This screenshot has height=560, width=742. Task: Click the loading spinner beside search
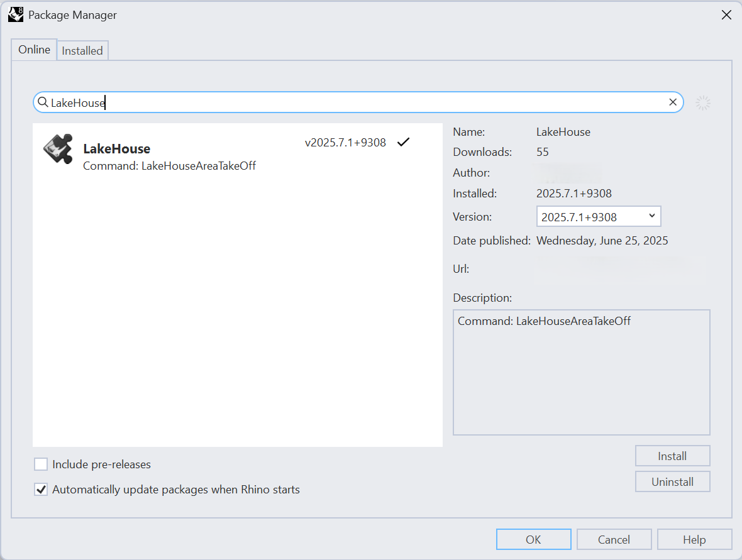click(703, 102)
